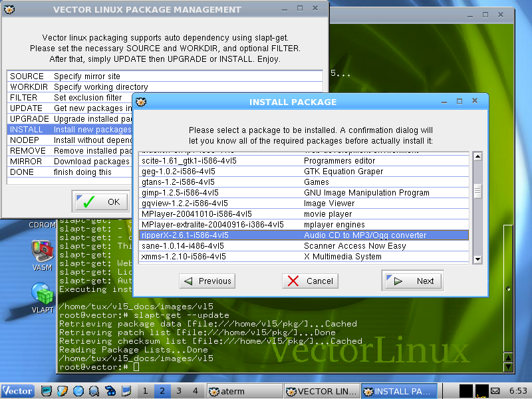532x399 pixels.
Task: Go back with the Previous button
Action: (207, 281)
